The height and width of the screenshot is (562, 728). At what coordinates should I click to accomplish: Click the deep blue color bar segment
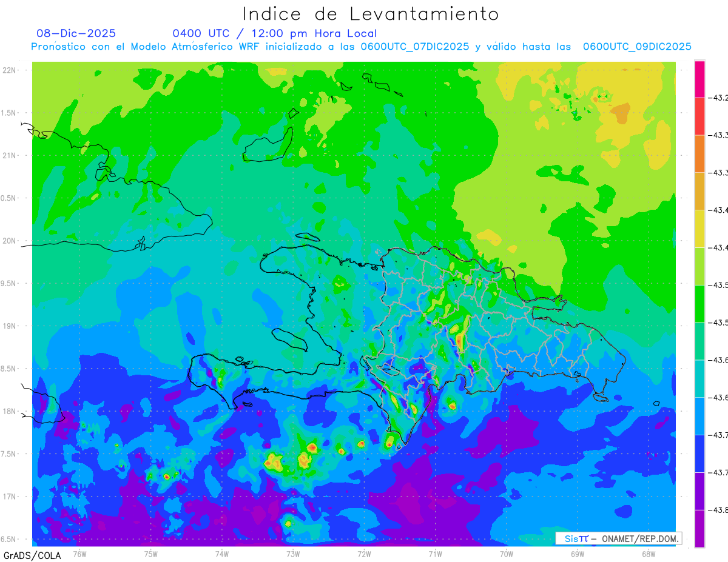pos(699,453)
